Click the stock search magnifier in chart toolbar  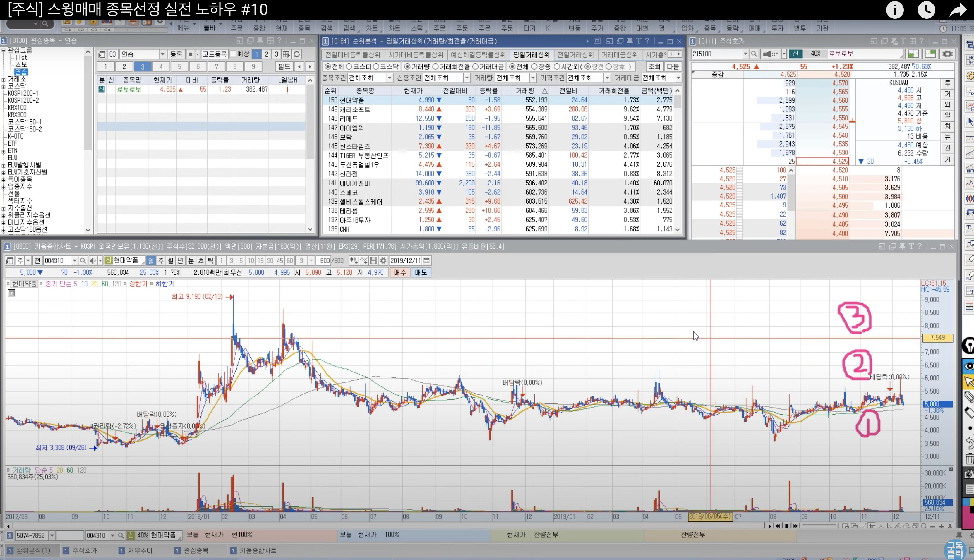82,261
